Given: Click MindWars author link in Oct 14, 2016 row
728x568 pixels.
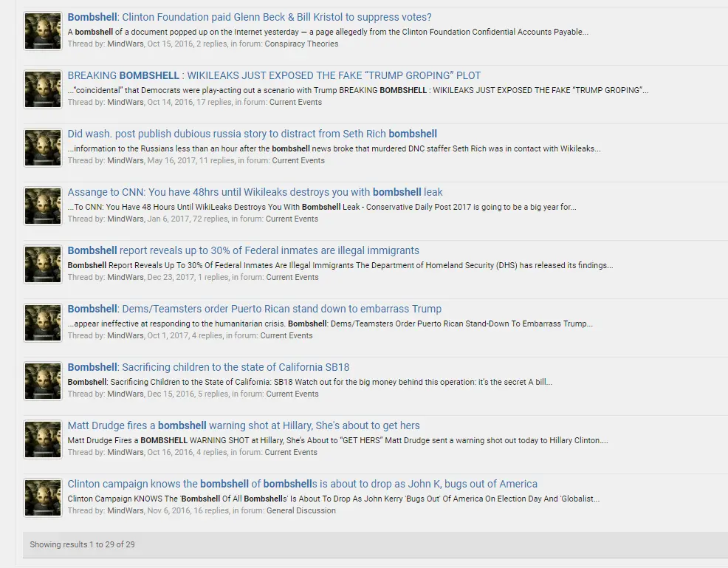Looking at the screenshot, I should (x=126, y=102).
